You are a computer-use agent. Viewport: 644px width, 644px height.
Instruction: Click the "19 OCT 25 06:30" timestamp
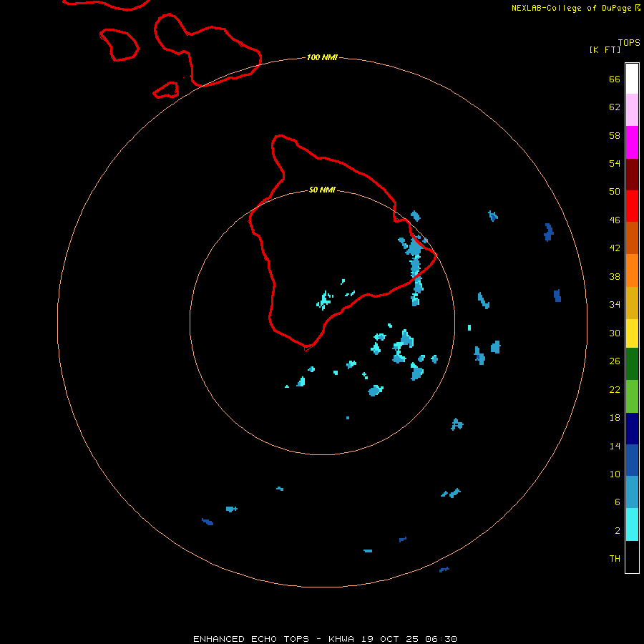click(409, 639)
